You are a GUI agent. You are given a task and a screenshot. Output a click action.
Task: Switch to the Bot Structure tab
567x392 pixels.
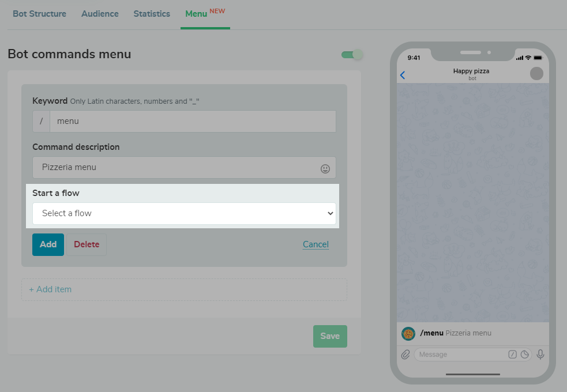(x=39, y=14)
